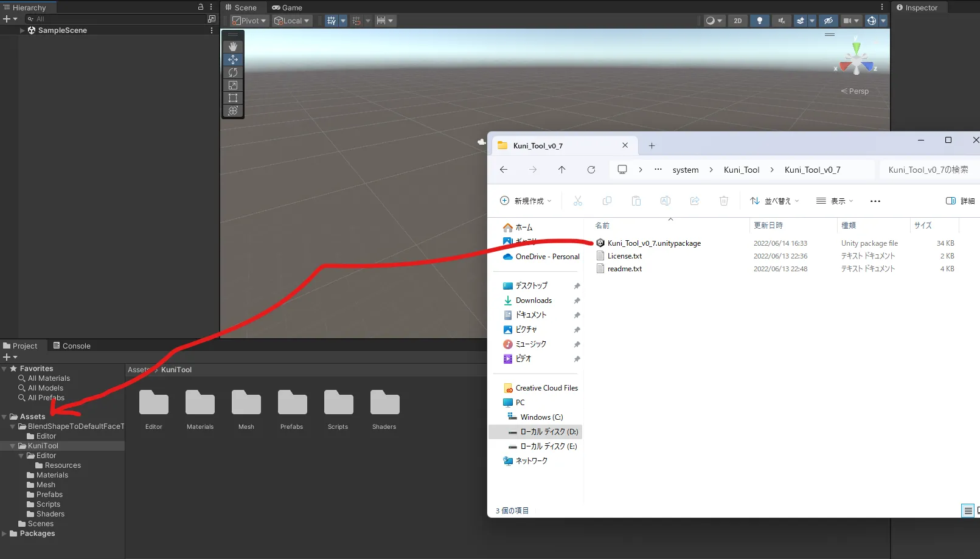
Task: Select the Rotate tool in Scene toolbar
Action: 233,72
